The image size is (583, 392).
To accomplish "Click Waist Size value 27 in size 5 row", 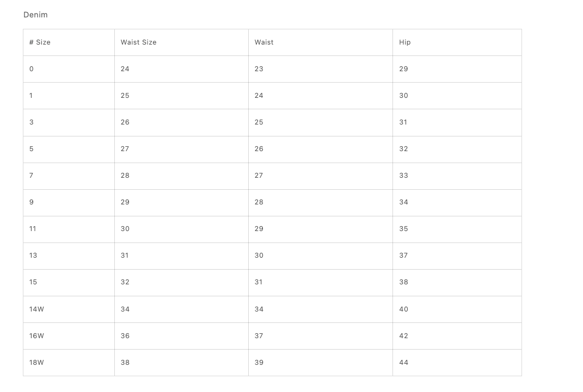I will (x=125, y=149).
